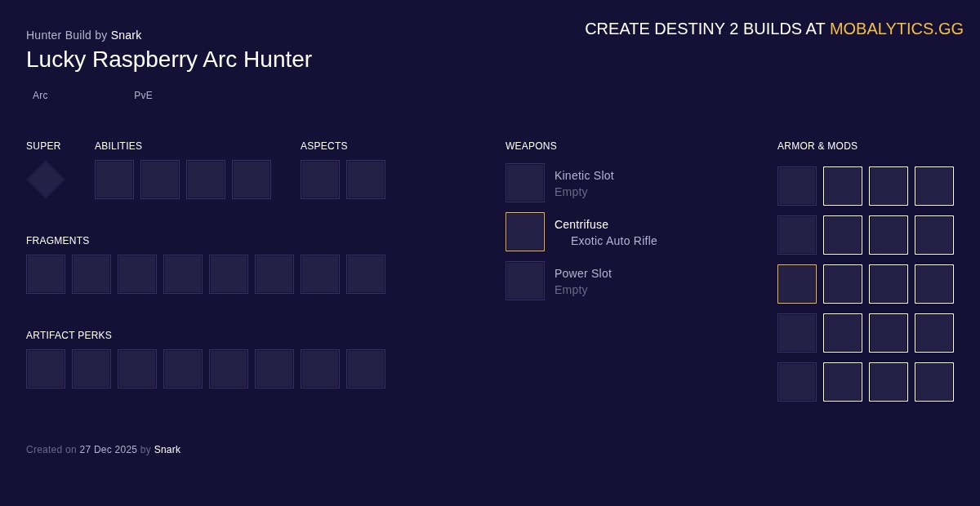Open the Centrifuse Exotic Auto Rifle slot

click(x=525, y=232)
